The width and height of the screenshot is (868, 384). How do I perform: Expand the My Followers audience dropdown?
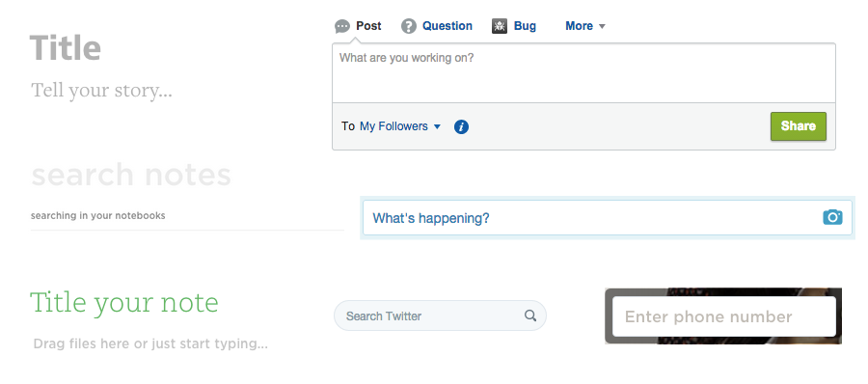point(400,126)
